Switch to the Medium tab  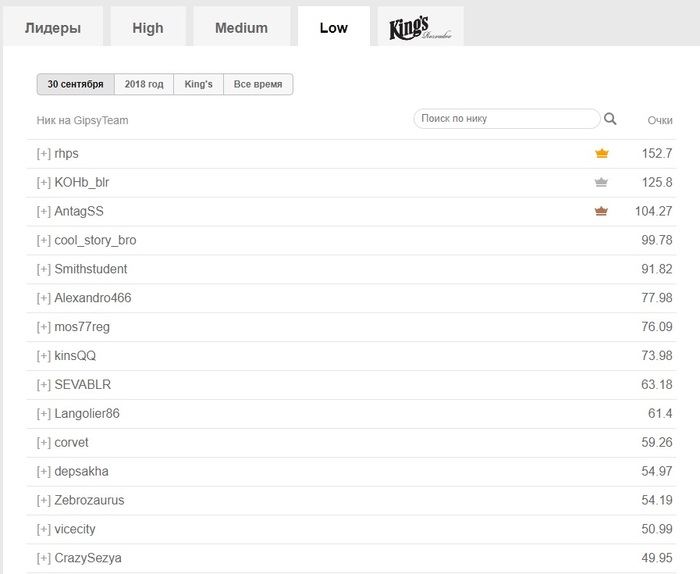[241, 28]
